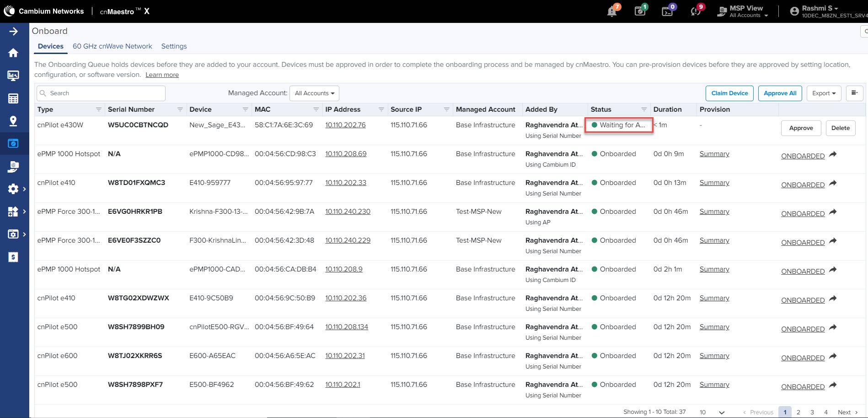Open the inventory table sidebar icon
Viewport: 868px width, 418px height.
point(13,98)
